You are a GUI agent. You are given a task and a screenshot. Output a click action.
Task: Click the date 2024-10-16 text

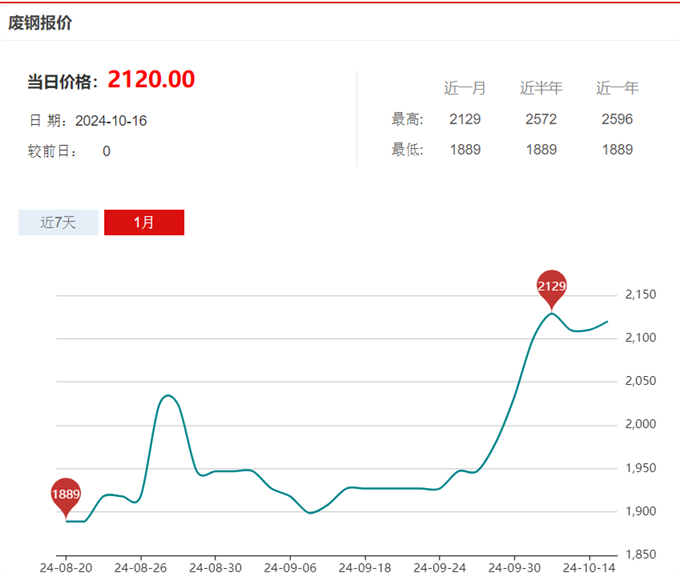point(111,120)
